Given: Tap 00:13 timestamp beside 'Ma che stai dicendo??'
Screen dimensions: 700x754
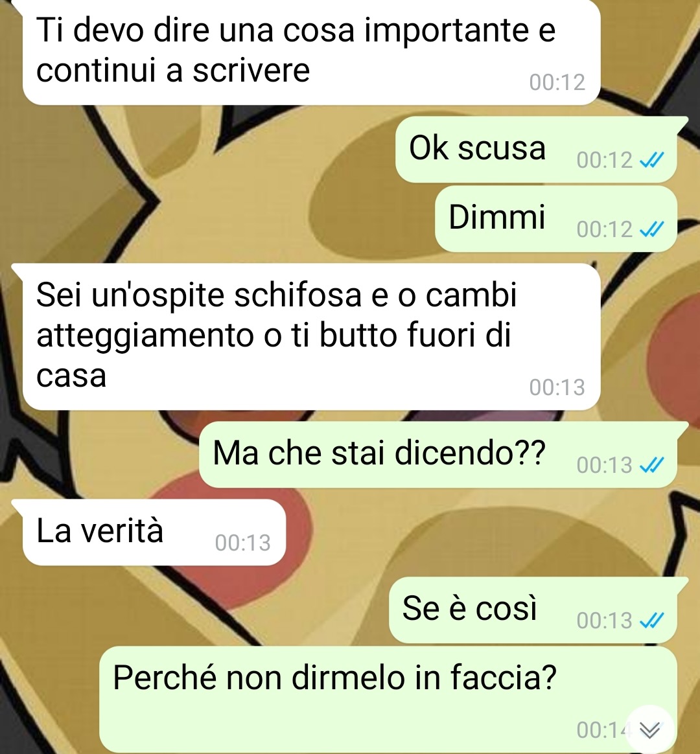Looking at the screenshot, I should (605, 464).
